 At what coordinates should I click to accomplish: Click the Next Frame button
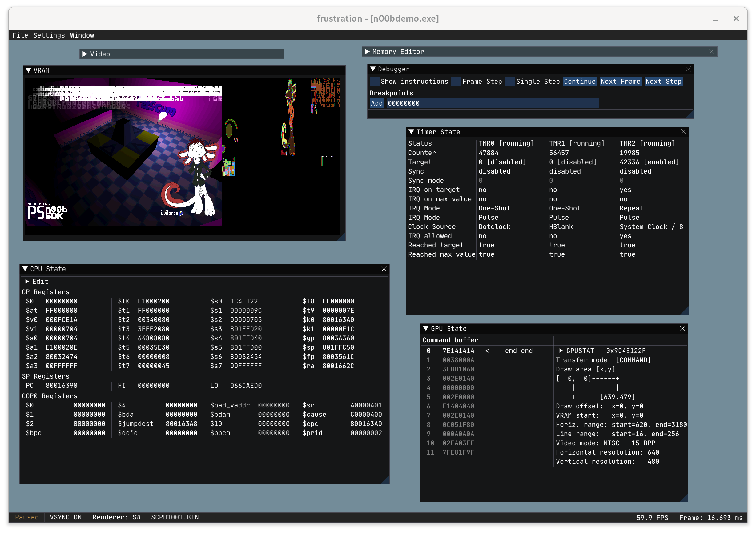[x=620, y=82]
